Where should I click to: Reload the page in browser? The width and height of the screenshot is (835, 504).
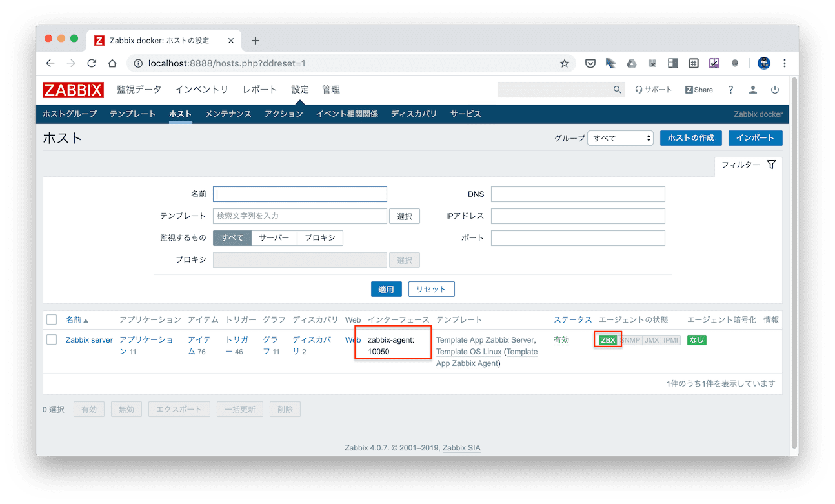tap(92, 63)
